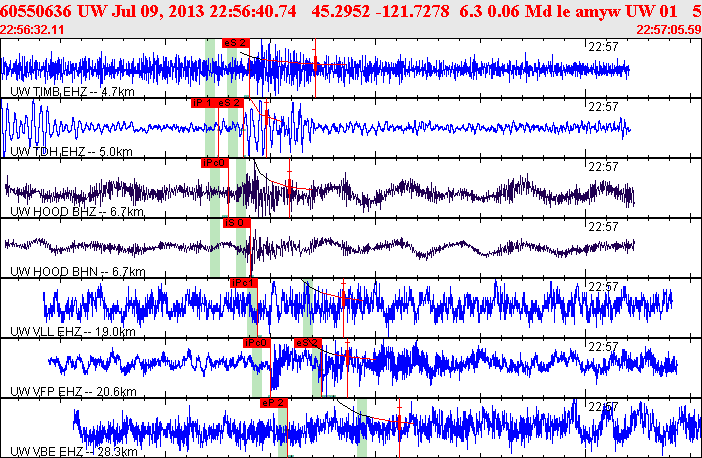The image size is (702, 458).
Task: Click the UW VLL EHZ -- 19.0km label
Action: pyautogui.click(x=73, y=332)
